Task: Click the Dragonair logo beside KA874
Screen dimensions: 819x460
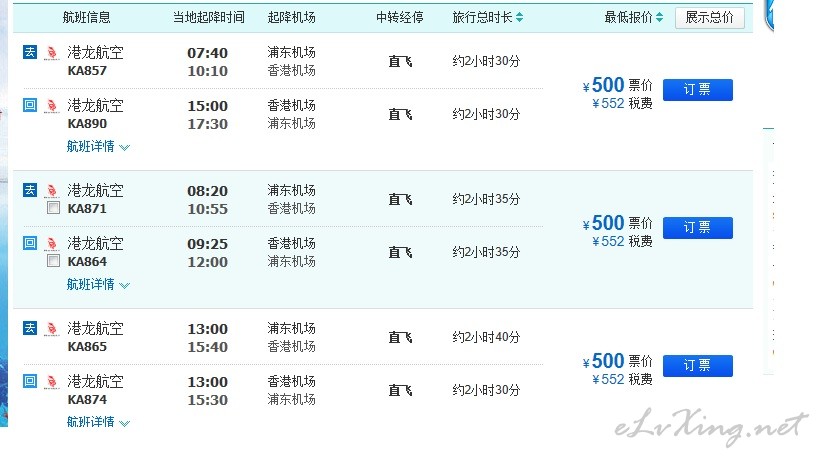Action: tap(52, 382)
